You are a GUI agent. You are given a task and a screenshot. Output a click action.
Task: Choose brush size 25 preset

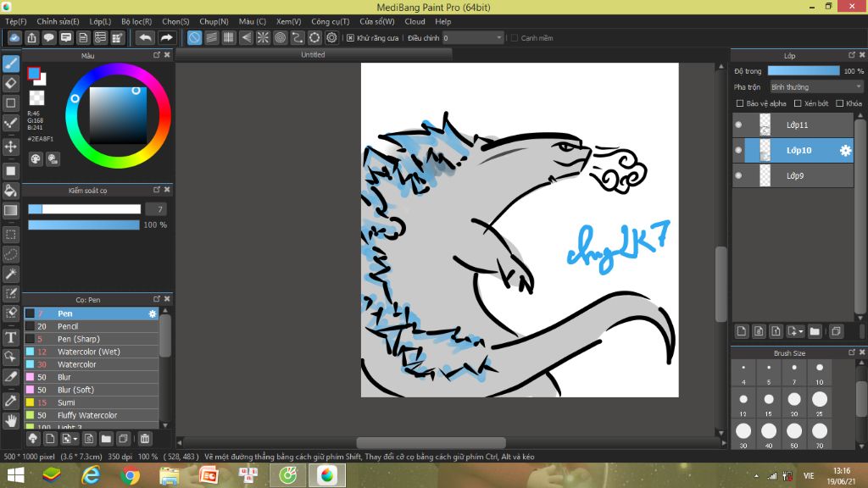pyautogui.click(x=820, y=402)
